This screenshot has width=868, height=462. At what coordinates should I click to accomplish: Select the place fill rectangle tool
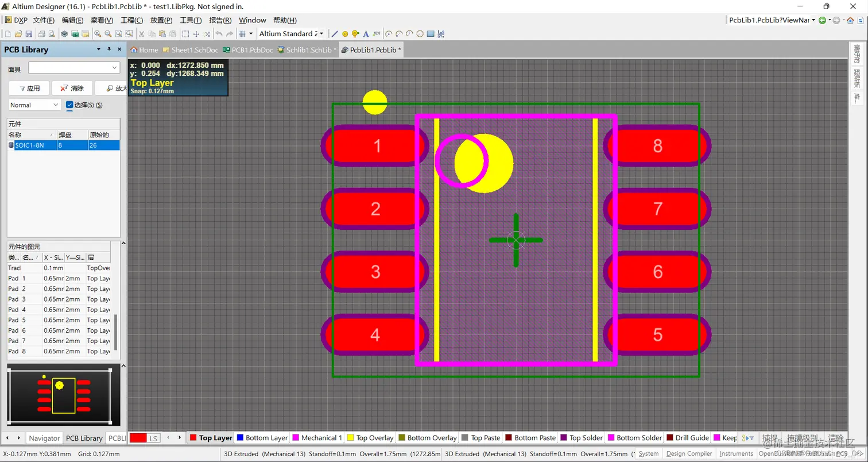(431, 34)
